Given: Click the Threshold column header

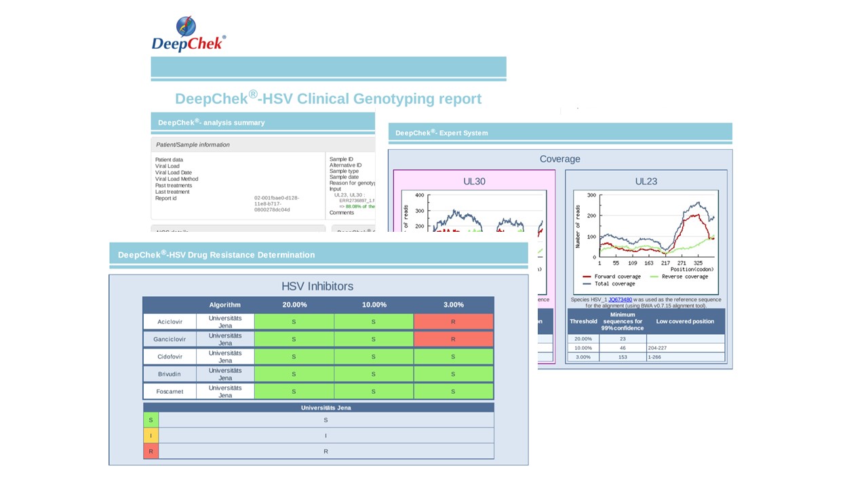Looking at the screenshot, I should (583, 321).
